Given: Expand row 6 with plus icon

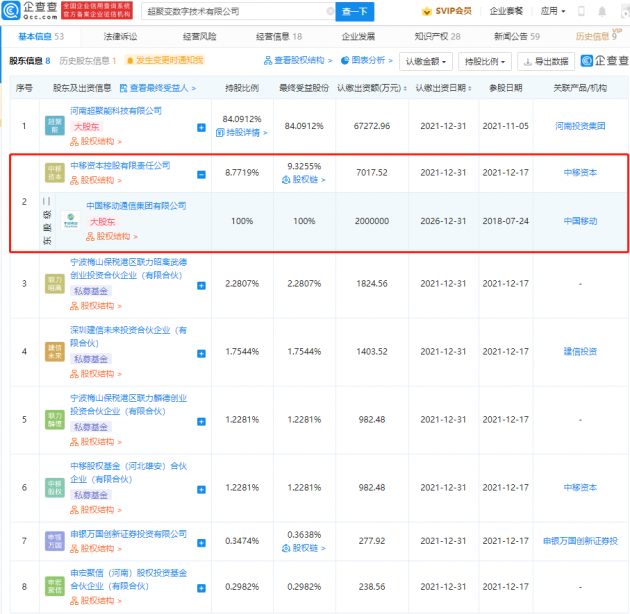Looking at the screenshot, I should coord(201,489).
